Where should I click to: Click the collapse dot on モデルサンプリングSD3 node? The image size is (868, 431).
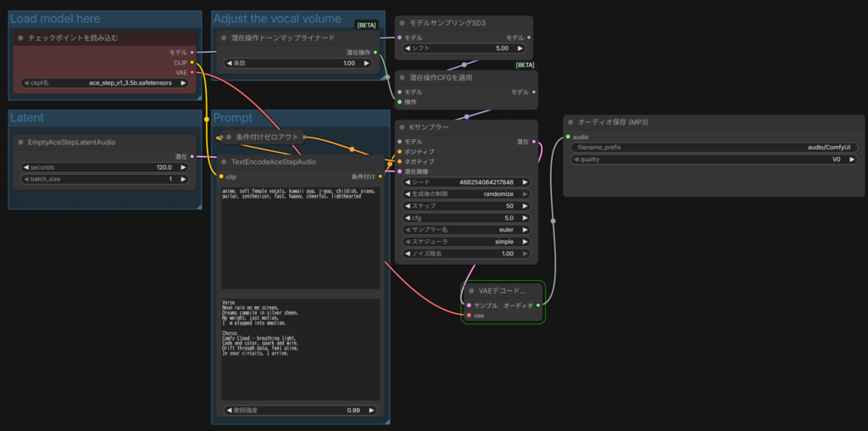(403, 23)
